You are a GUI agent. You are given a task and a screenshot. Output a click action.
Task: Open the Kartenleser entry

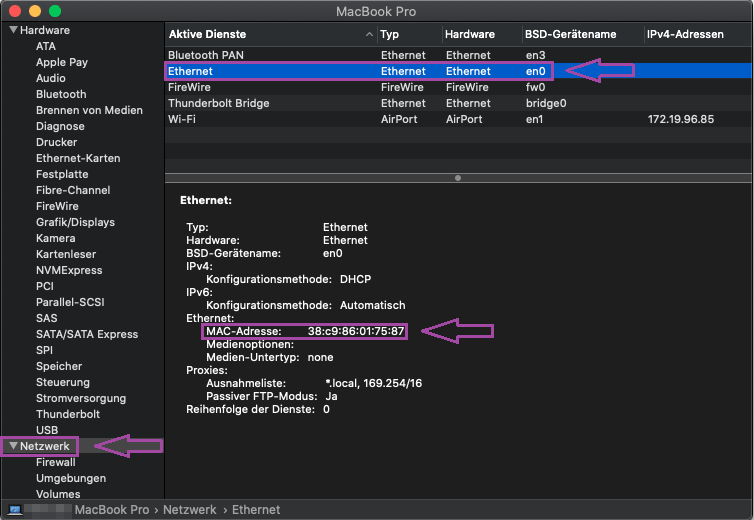66,254
